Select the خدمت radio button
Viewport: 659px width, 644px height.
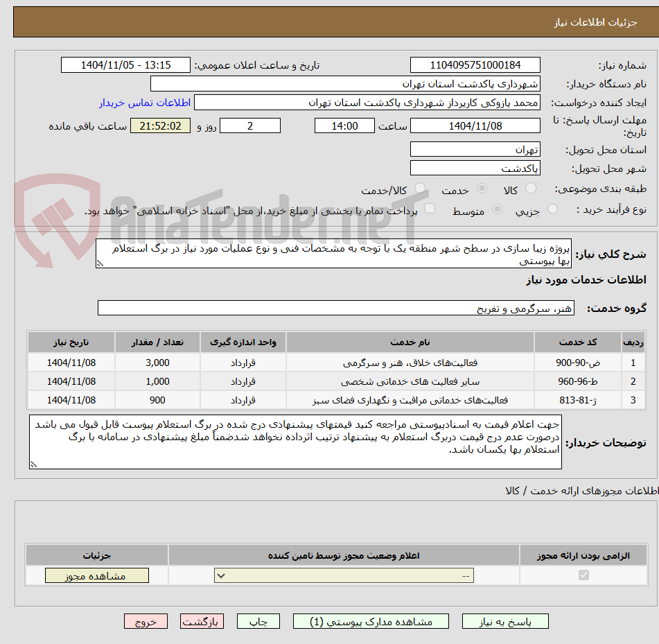point(482,189)
